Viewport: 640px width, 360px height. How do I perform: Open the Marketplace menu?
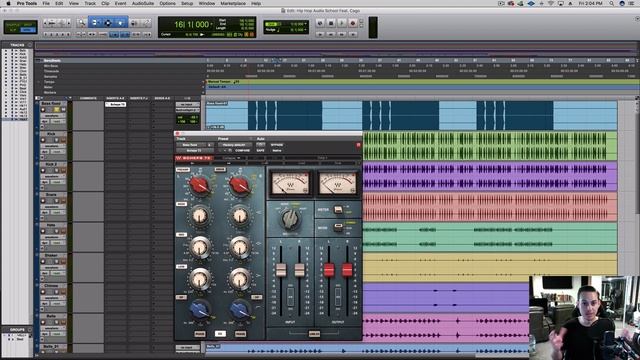(x=233, y=3)
